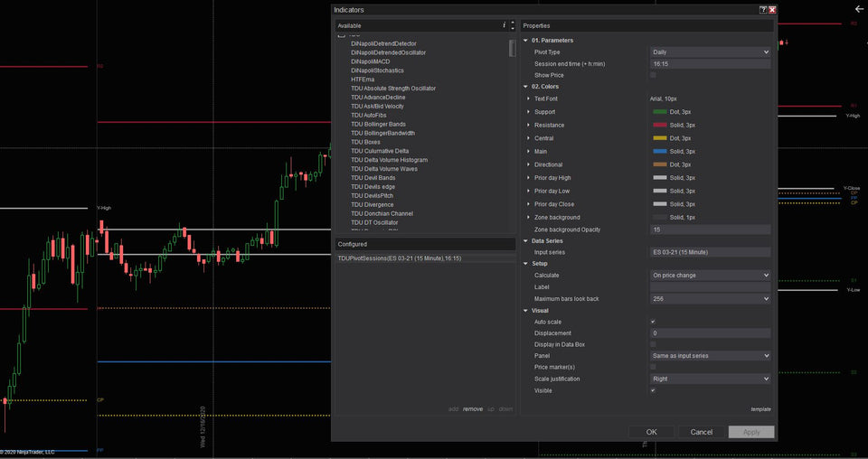Select TDU Bollinger Bands in Available list
The height and width of the screenshot is (459, 868).
click(378, 124)
